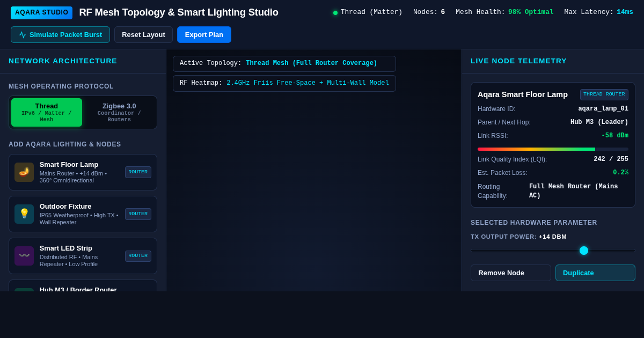
Task: Add a Smart Floor Lamp node
Action: pos(83,172)
